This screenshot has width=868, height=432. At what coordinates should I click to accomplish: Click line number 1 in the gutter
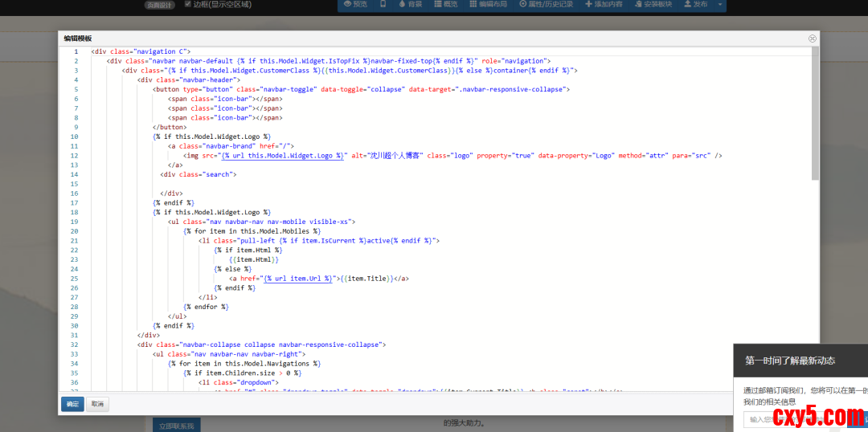tap(76, 51)
